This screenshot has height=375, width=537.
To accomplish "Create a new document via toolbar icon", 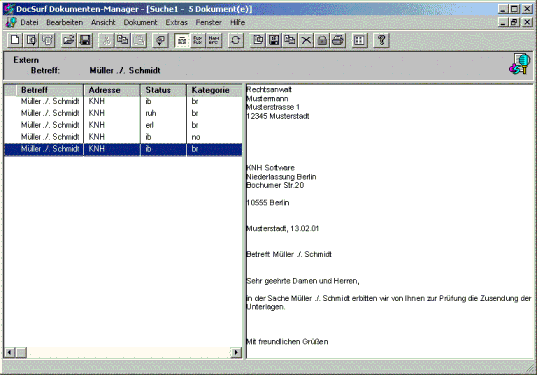I will click(x=15, y=40).
